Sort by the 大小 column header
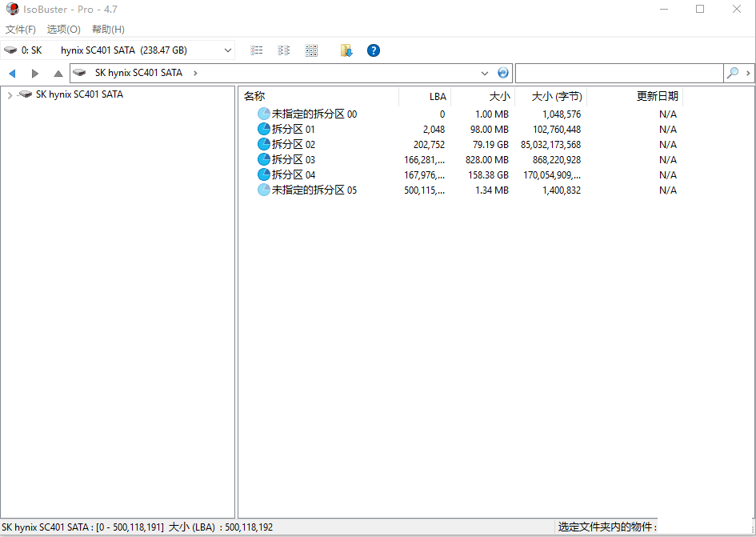 pos(482,97)
